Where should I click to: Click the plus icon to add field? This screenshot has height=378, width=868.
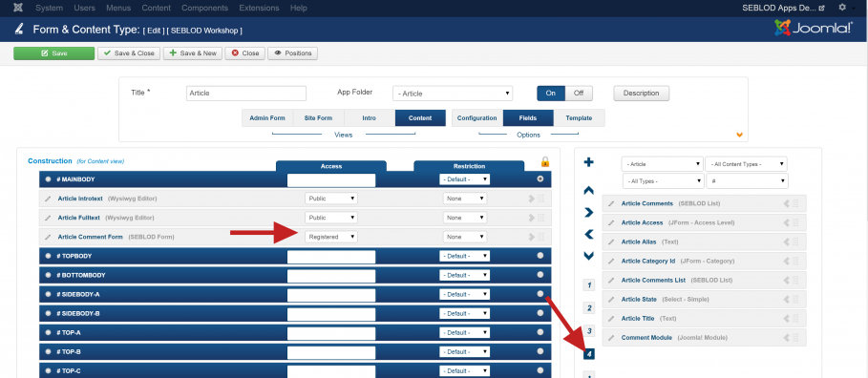(589, 162)
